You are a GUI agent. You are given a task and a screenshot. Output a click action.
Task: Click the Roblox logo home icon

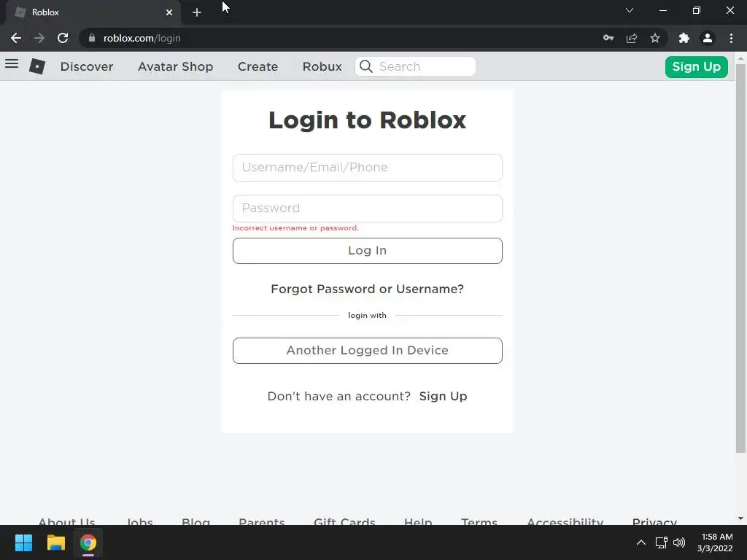[37, 66]
